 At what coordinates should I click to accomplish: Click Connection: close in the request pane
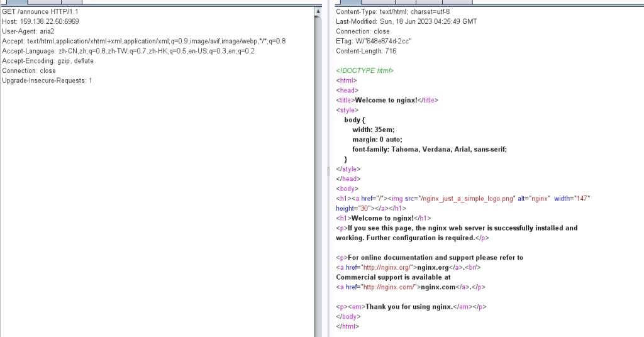point(29,71)
